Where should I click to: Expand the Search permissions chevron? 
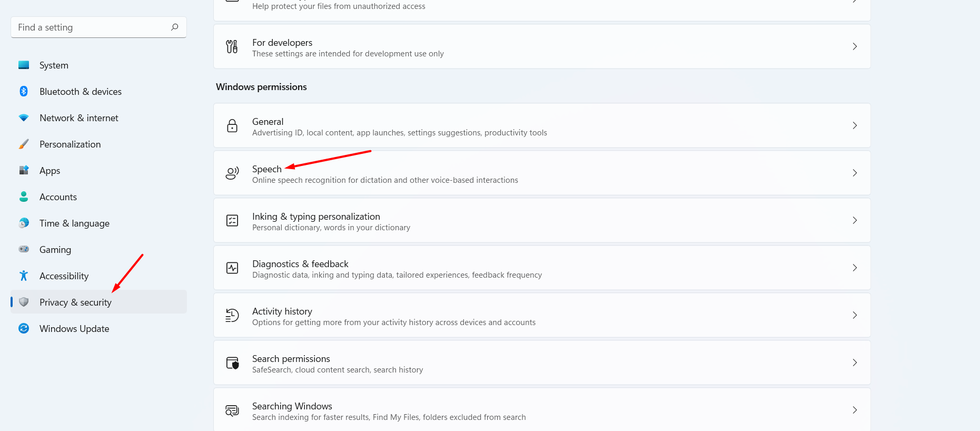855,363
